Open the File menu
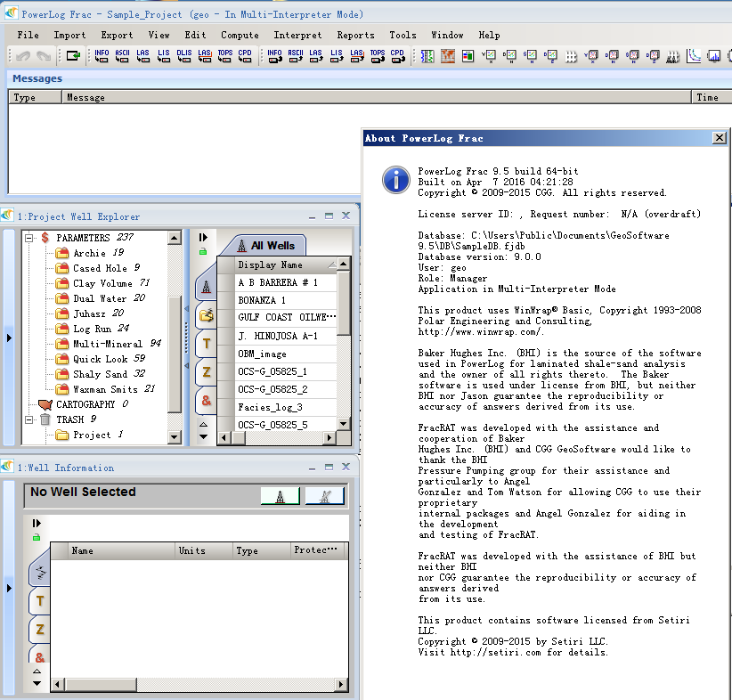The width and height of the screenshot is (732, 700). (28, 35)
